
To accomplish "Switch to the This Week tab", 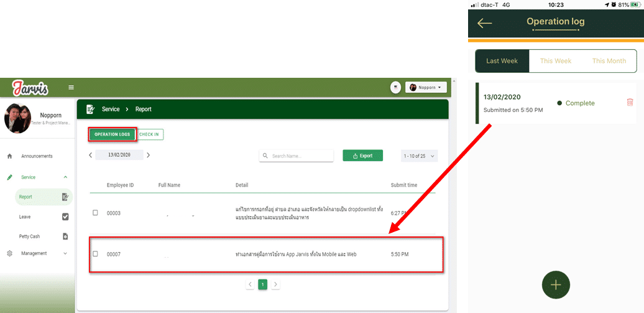I will click(x=555, y=61).
